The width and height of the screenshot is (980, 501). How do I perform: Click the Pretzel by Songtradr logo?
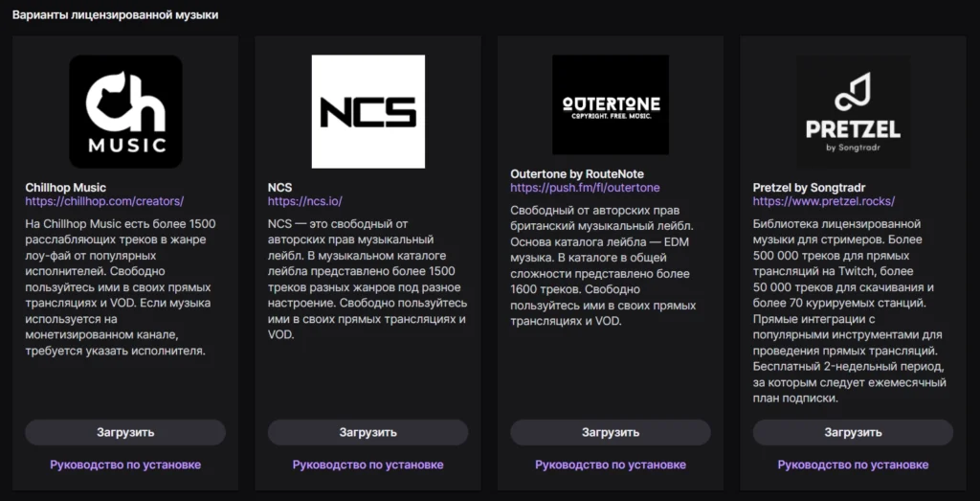coord(853,111)
